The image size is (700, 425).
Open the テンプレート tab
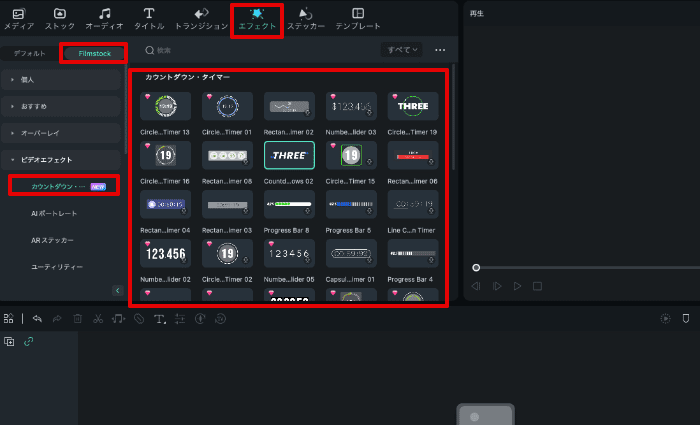[x=358, y=19]
